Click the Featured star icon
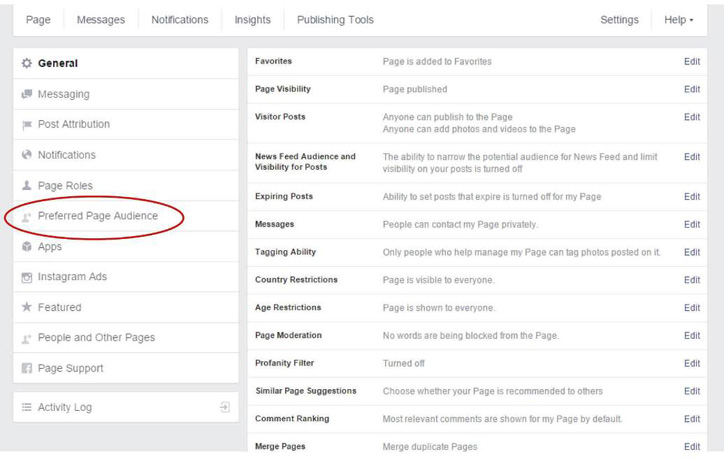Viewport: 724px width, 459px height. point(27,307)
